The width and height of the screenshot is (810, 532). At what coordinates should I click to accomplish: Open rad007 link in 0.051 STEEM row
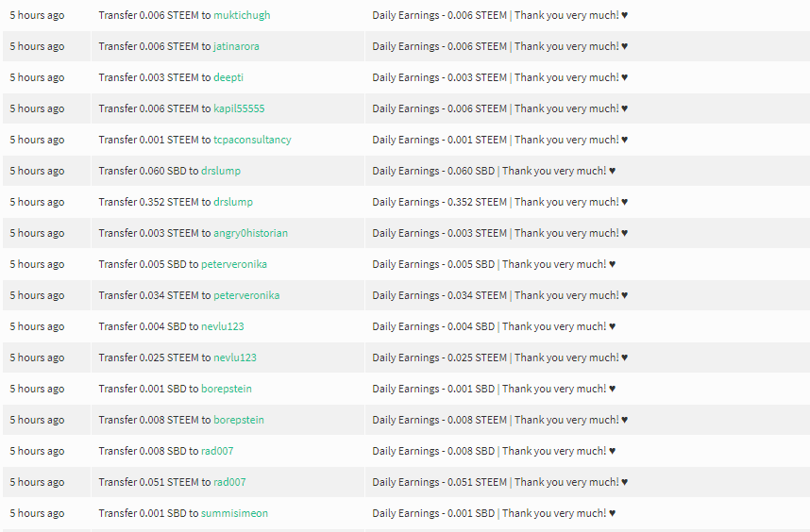tap(229, 482)
